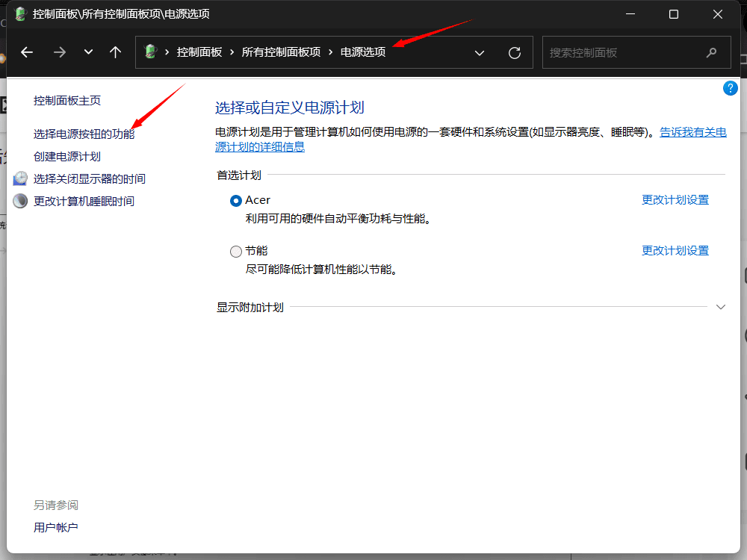The image size is (747, 560).
Task: Expand 显示附加计划 section chevron
Action: tap(720, 307)
